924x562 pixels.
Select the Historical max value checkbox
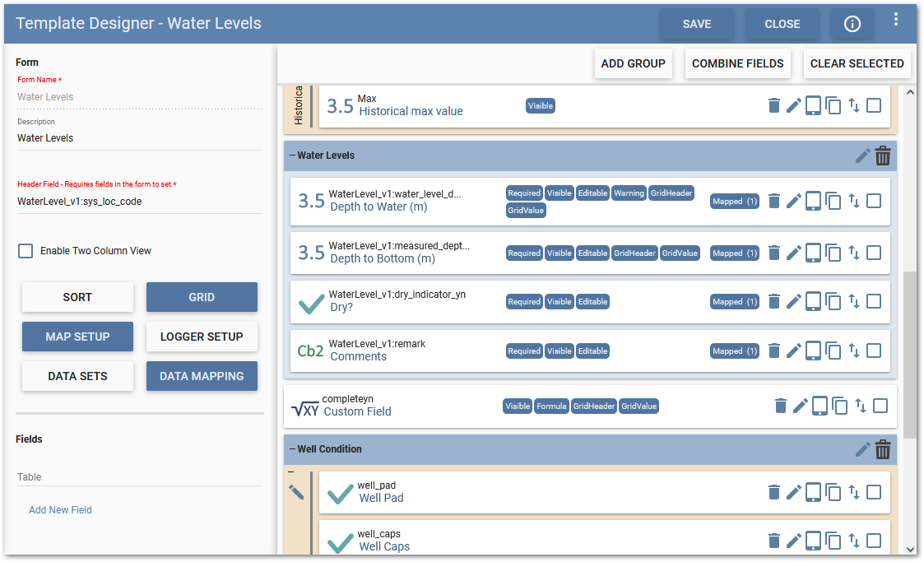pos(874,105)
